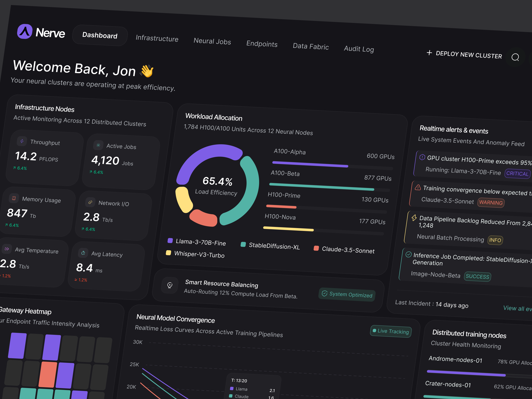Click the WARNING alert tag
This screenshot has width=532, height=399.
pos(491,202)
